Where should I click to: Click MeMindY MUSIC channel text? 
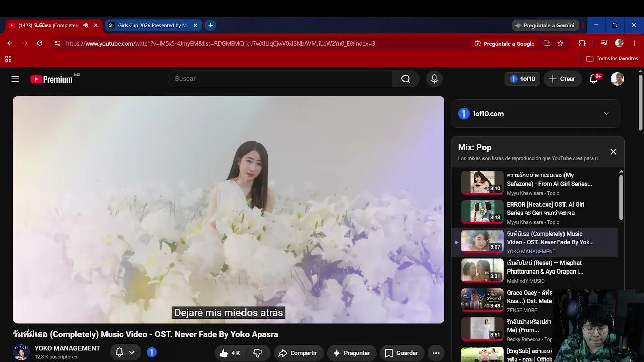pos(525,281)
